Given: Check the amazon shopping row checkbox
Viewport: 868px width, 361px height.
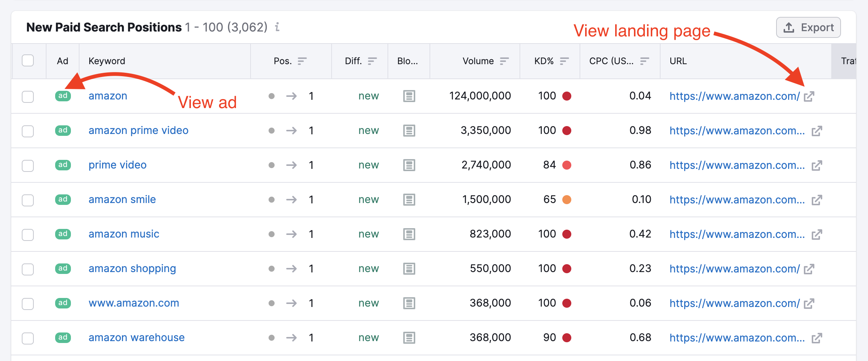Looking at the screenshot, I should (x=28, y=269).
